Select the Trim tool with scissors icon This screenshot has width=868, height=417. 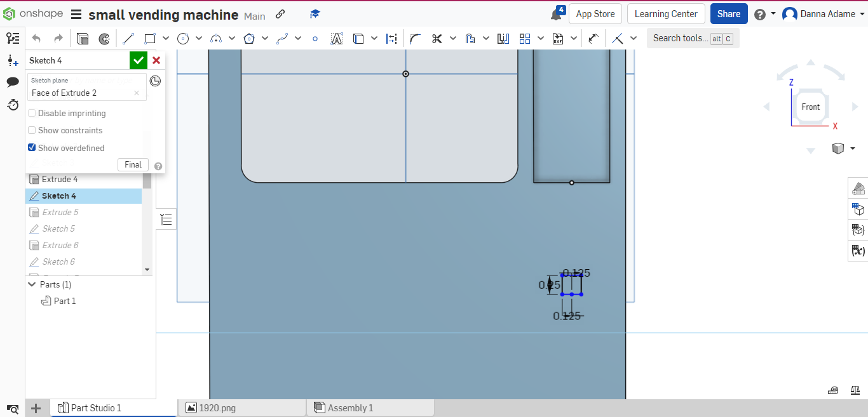(437, 38)
